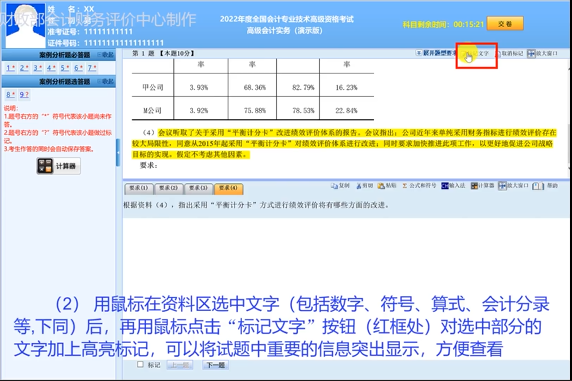Image resolution: width=572 pixels, height=381 pixels.
Task: Go to marked optional question 9
Action: pyautogui.click(x=24, y=95)
